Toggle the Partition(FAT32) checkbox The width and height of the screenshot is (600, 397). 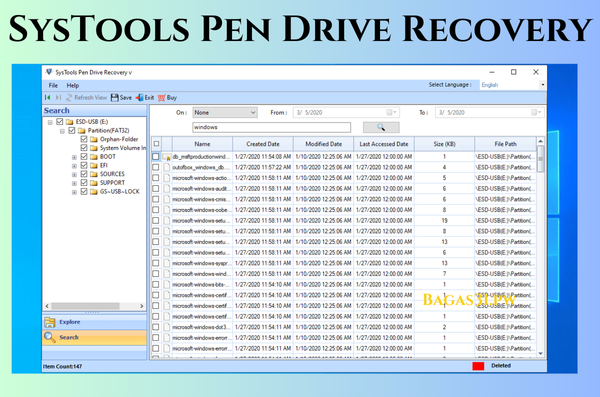coord(72,130)
